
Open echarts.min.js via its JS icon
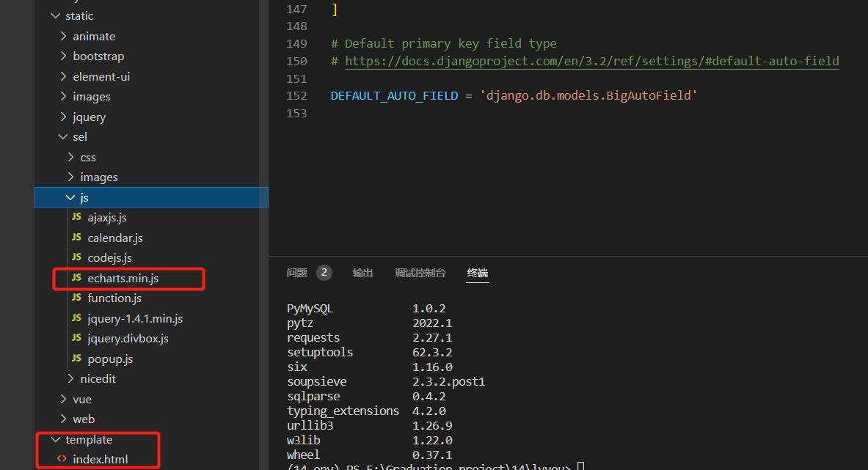(x=76, y=278)
